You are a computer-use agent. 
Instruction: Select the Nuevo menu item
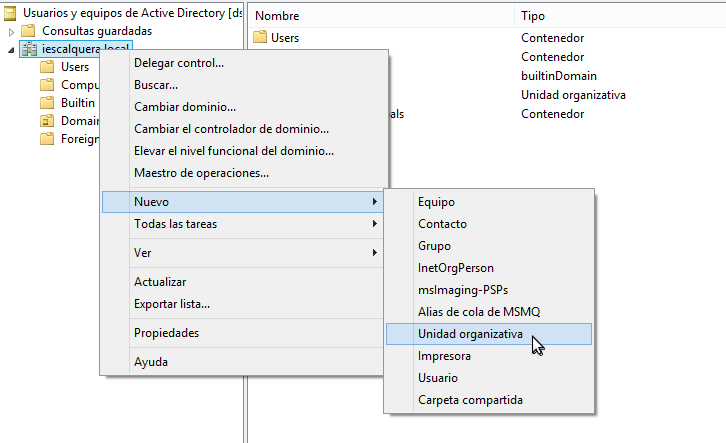pos(243,202)
